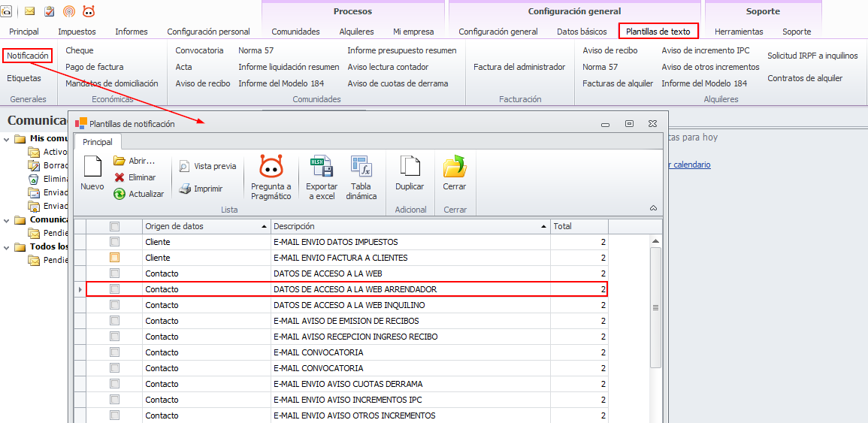This screenshot has height=423, width=868.
Task: Toggle the select-all checkbox in grid header
Action: (114, 226)
